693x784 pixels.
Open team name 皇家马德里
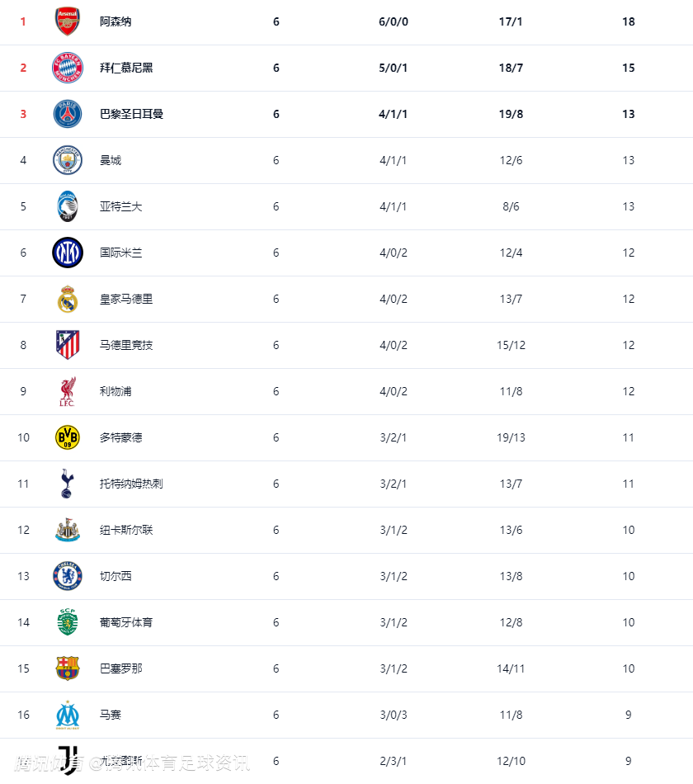(x=126, y=299)
